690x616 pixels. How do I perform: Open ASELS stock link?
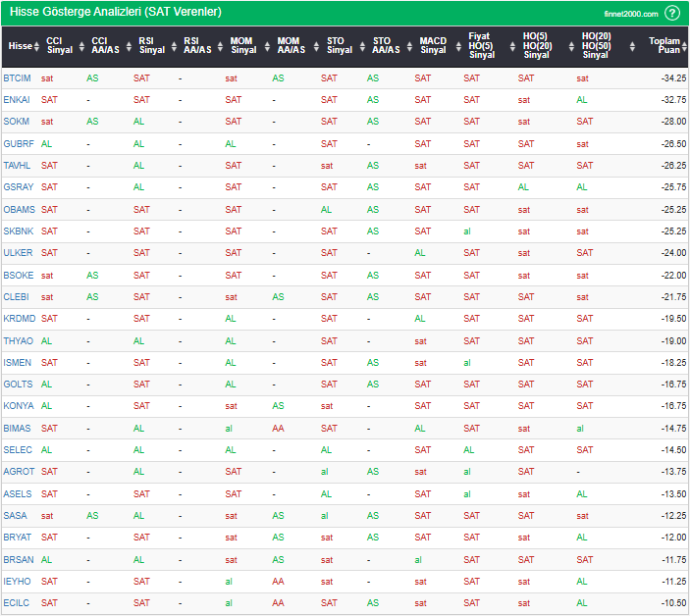pos(18,493)
